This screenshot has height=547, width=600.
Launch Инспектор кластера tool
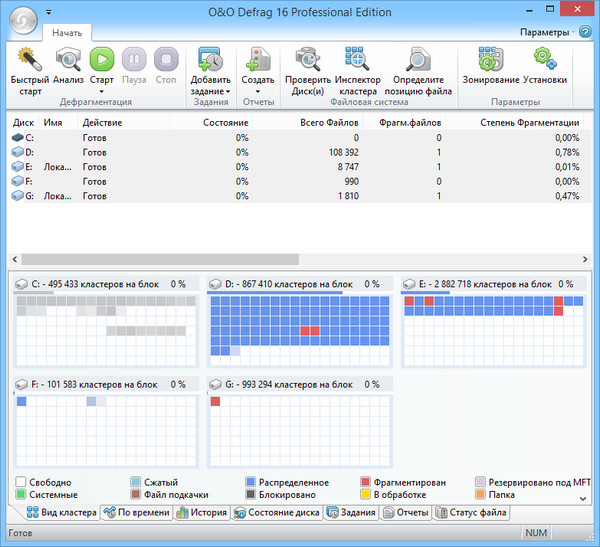pos(357,59)
